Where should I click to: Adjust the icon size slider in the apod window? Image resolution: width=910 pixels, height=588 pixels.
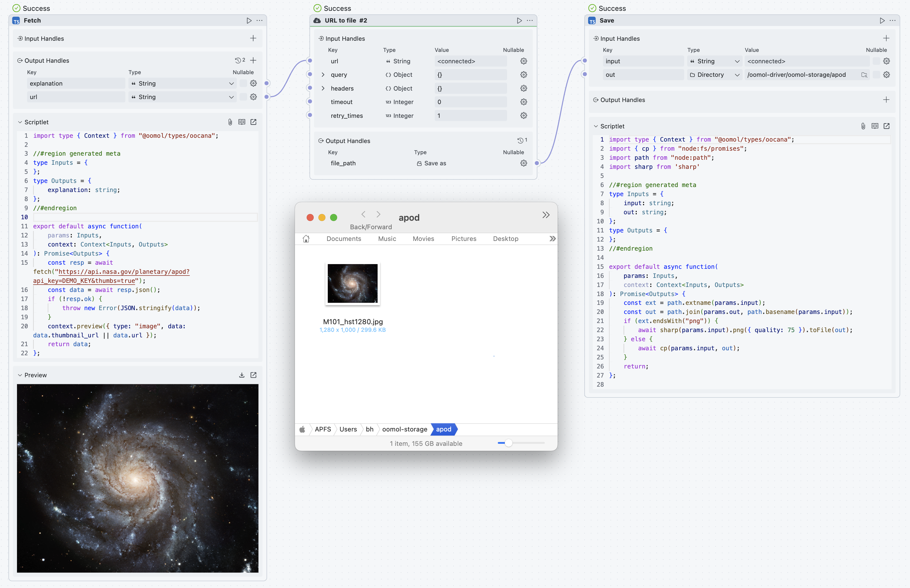pos(508,443)
